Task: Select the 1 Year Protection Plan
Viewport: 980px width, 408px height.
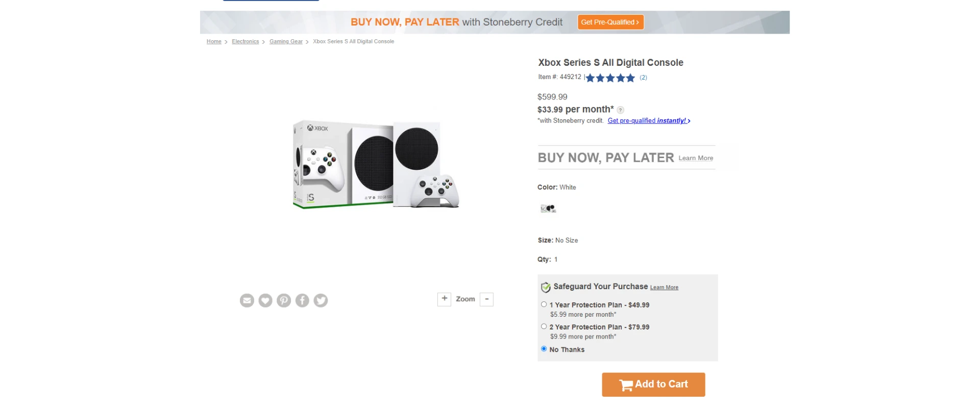Action: tap(544, 304)
